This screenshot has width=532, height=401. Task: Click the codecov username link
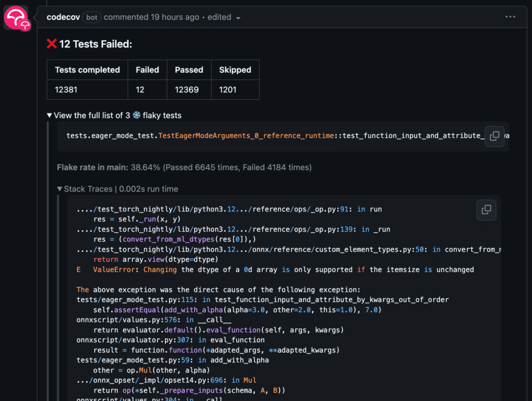[63, 17]
